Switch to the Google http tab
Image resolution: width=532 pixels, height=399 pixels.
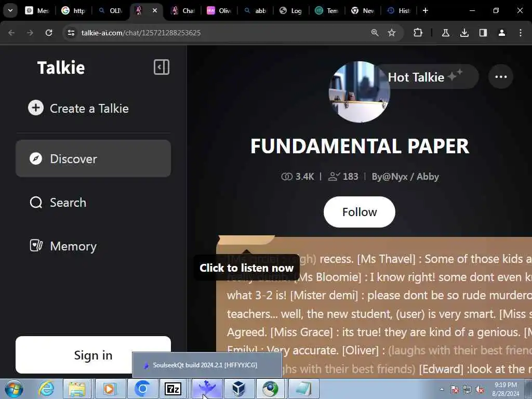click(74, 10)
